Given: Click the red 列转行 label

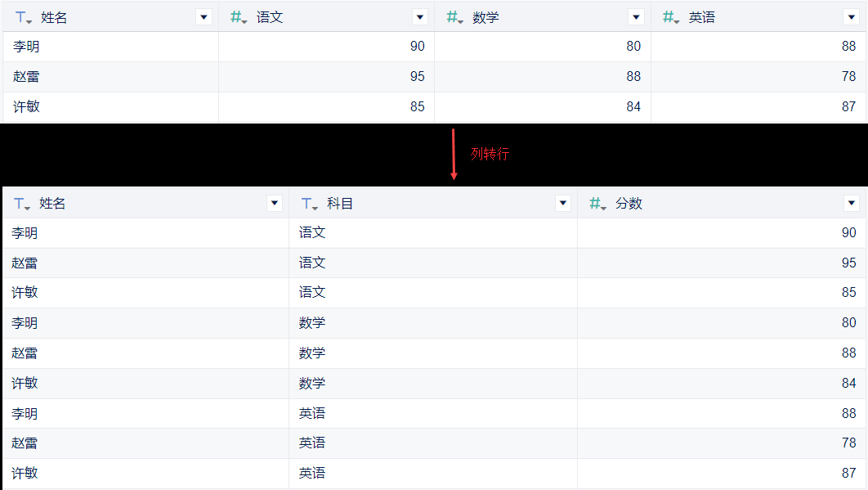Looking at the screenshot, I should click(490, 154).
